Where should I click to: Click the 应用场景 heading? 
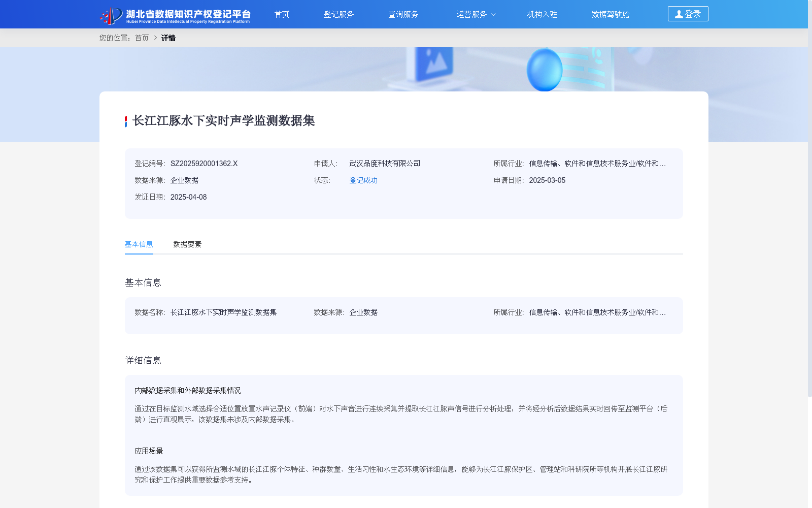(149, 451)
